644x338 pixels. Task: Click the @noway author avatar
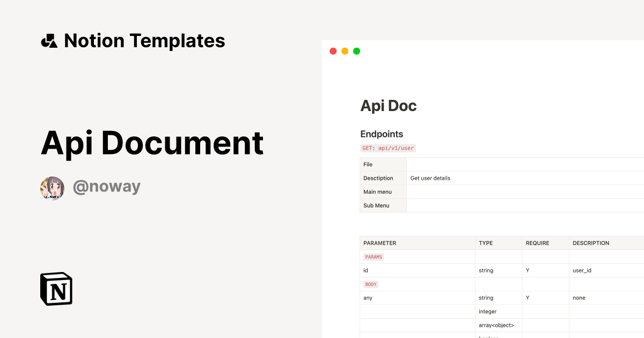pyautogui.click(x=52, y=188)
